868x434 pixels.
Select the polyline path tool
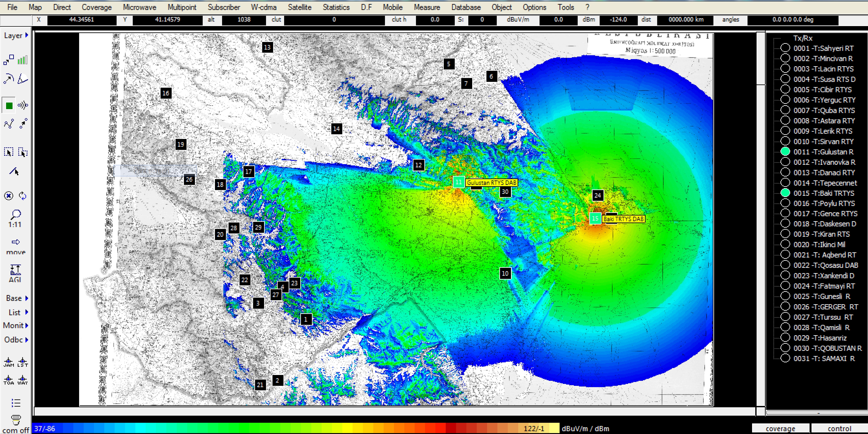coord(9,124)
